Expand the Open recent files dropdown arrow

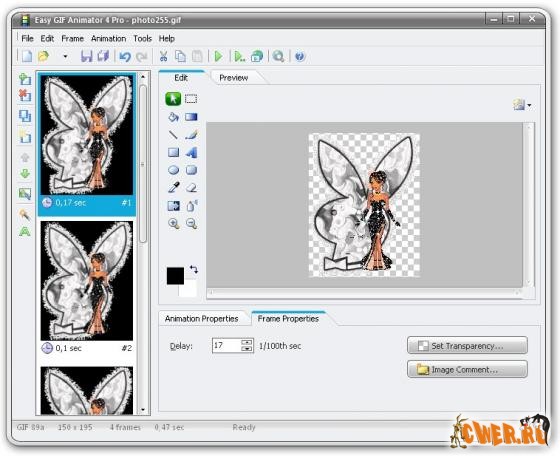(65, 56)
